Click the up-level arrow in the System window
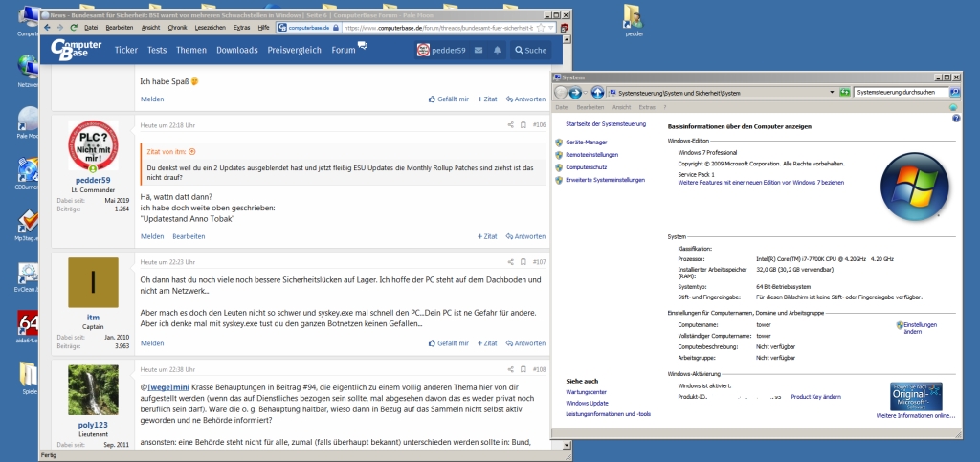This screenshot has width=980, height=462. pos(597,93)
